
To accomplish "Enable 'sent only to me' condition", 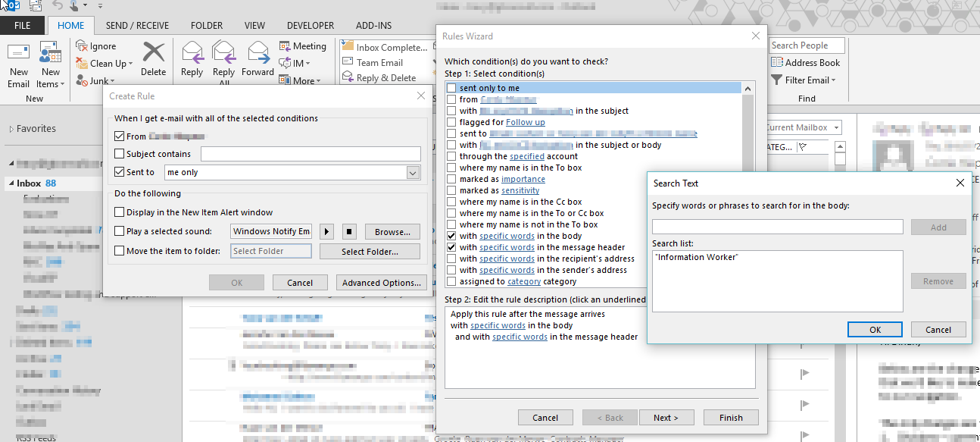I will 451,88.
